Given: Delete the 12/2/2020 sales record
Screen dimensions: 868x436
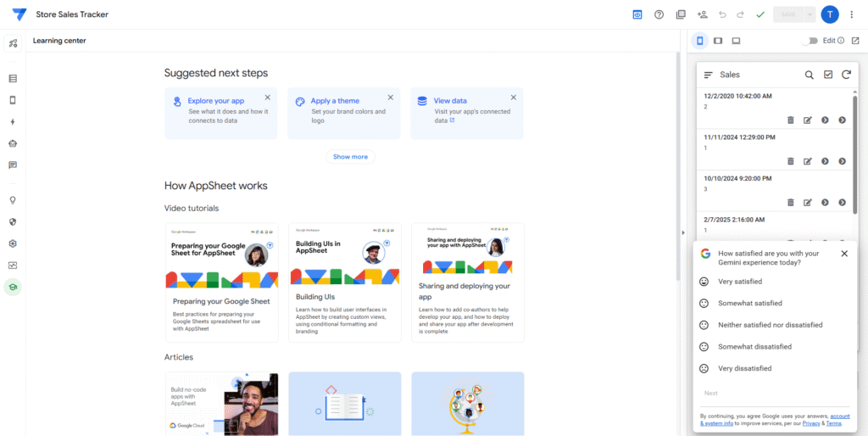Looking at the screenshot, I should click(x=791, y=120).
